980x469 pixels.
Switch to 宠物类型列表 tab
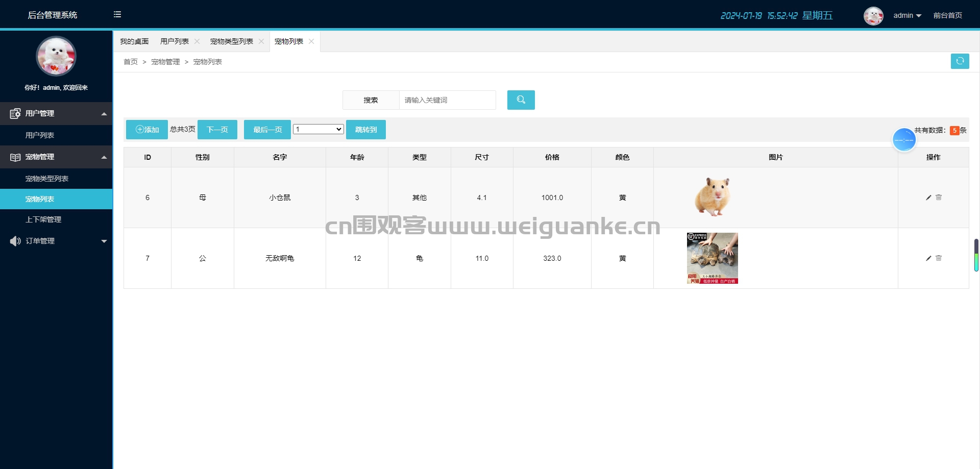click(232, 41)
